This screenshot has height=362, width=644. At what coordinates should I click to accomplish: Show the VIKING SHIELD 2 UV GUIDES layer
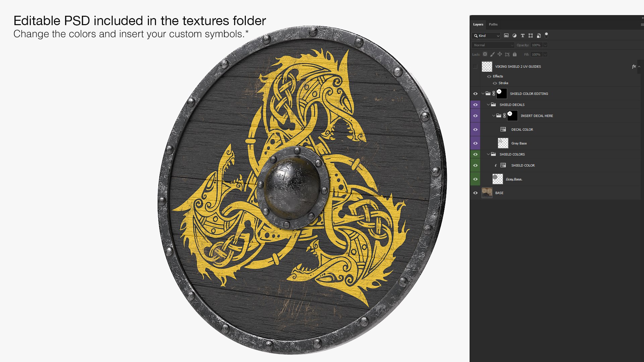click(x=475, y=66)
